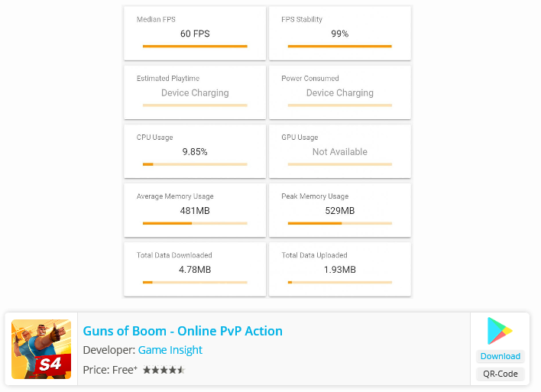Select the Power Consumed card
Viewport: 541px width, 392px height.
tap(339, 92)
